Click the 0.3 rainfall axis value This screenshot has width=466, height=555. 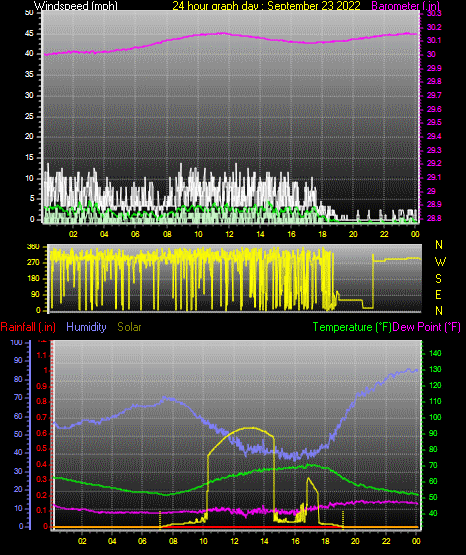tap(42, 479)
